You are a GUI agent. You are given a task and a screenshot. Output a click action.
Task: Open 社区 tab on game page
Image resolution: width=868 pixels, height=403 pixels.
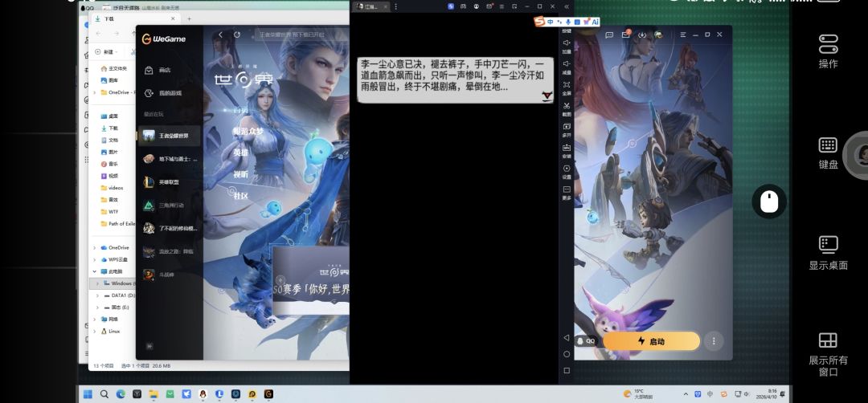[240, 196]
